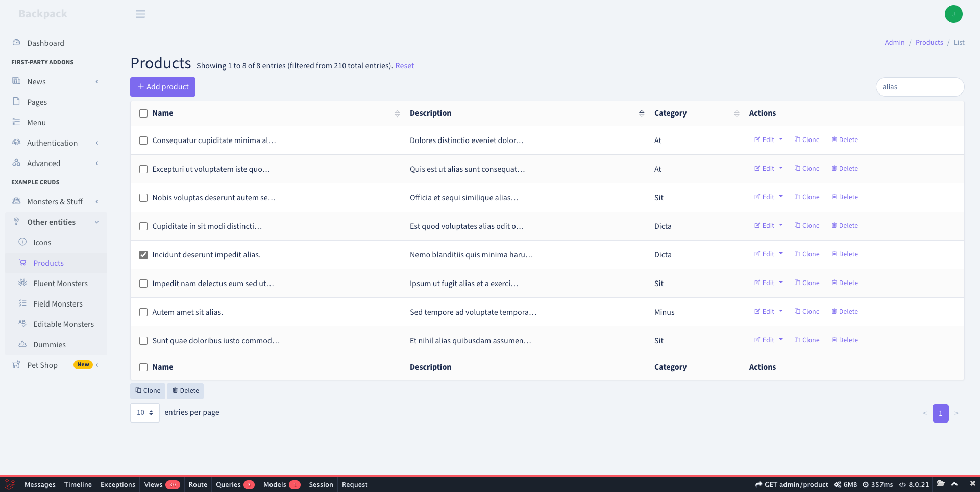Delete the Autem amet sit alias row
The image size is (980, 492).
845,312
